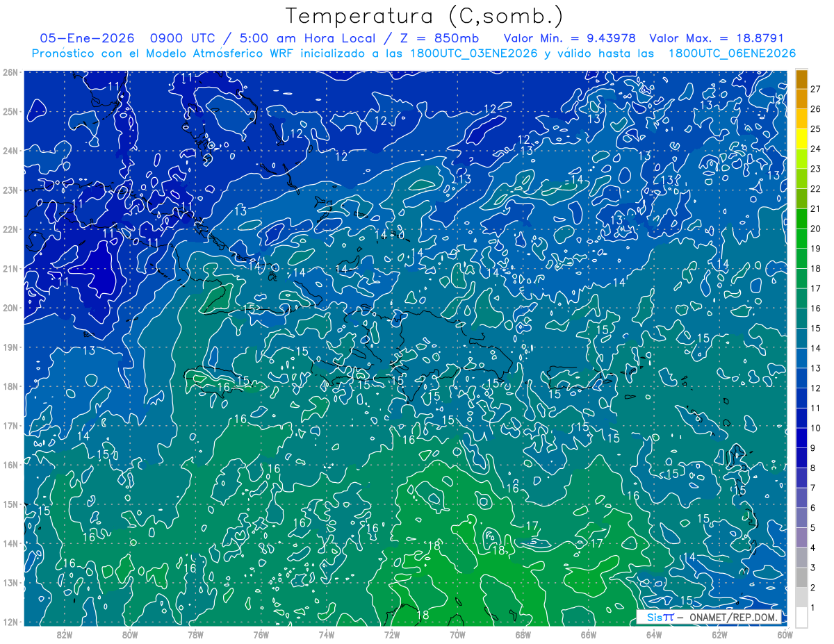Screen dimensions: 834x644
Task: Click the title 'Temperatura (C,somb.)'
Action: 424,16
